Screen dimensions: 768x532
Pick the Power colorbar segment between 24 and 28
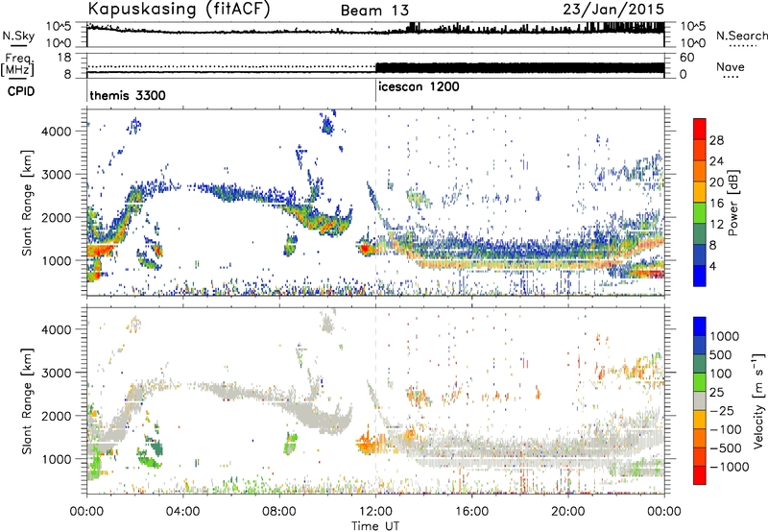pos(700,150)
